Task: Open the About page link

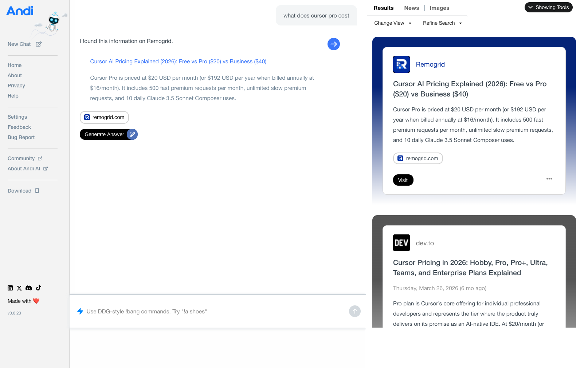Action: coord(15,75)
